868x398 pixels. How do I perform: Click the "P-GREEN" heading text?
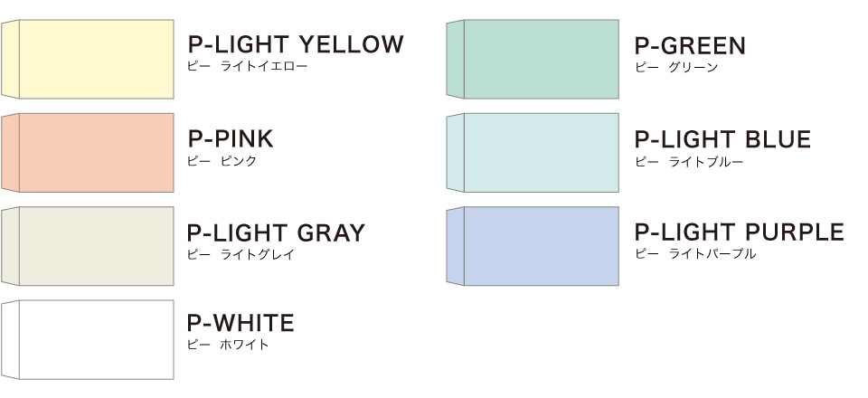(x=690, y=45)
